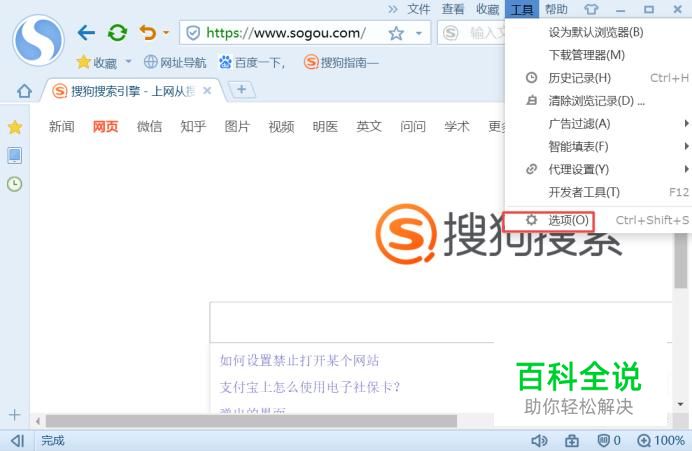Open the sidebar history clock icon
Image resolution: width=692 pixels, height=451 pixels.
point(15,184)
